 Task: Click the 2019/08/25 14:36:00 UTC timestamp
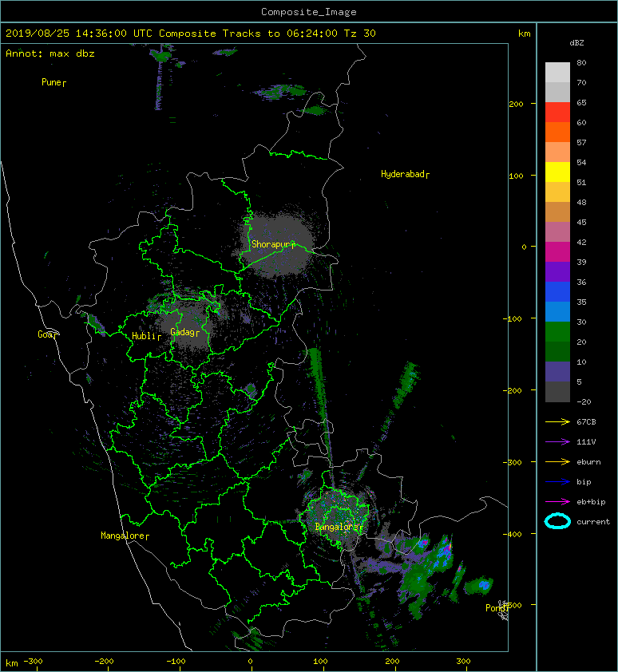tap(79, 34)
